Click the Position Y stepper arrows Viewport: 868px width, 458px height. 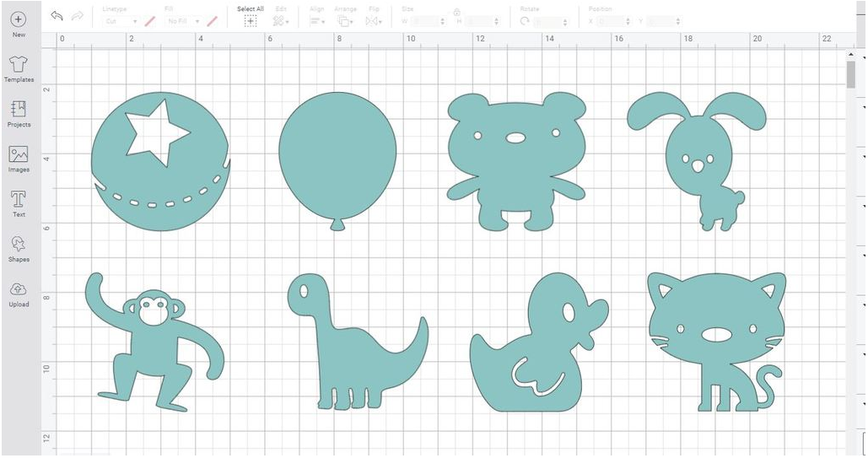pos(678,21)
